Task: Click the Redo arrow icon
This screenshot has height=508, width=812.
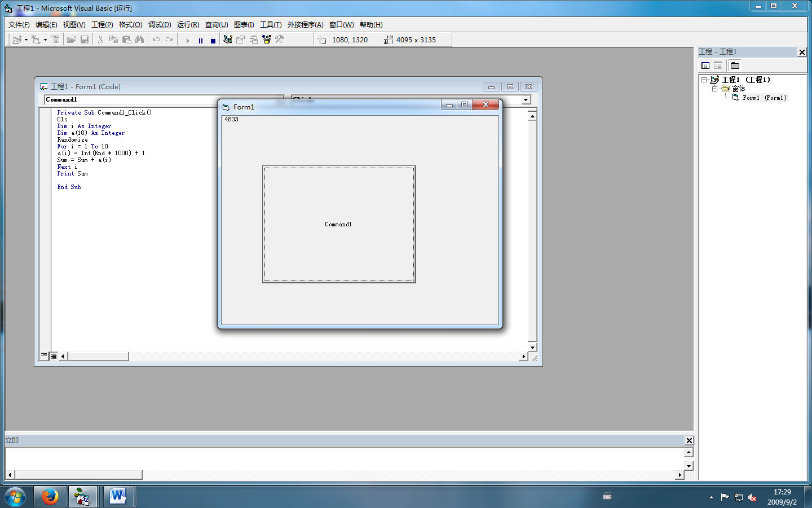Action: point(169,40)
